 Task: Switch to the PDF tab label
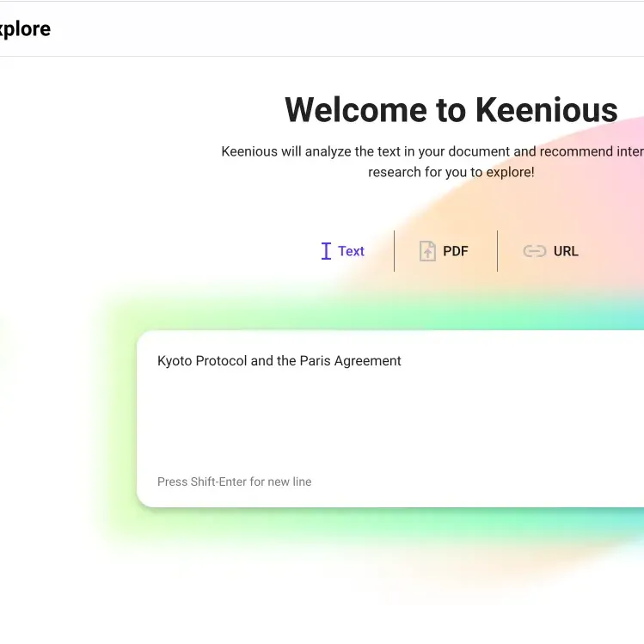[456, 251]
